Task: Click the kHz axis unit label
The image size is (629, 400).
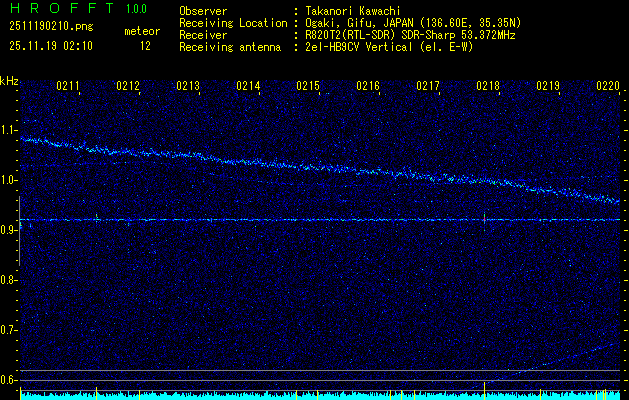Action: [x=9, y=80]
